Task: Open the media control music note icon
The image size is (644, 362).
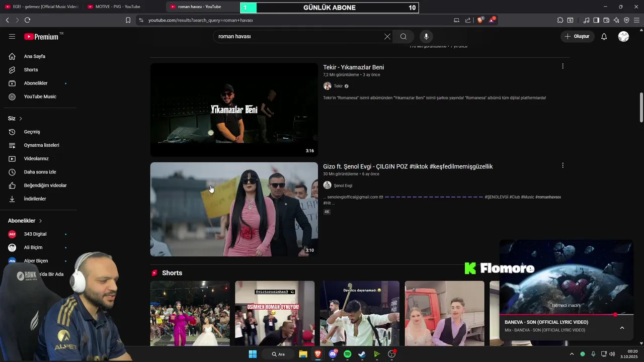Action: [x=586, y=20]
